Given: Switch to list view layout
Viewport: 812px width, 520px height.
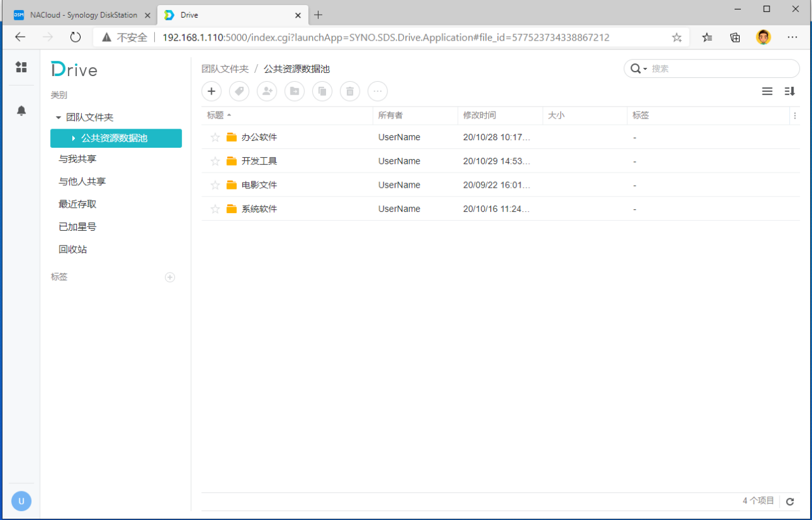Looking at the screenshot, I should (767, 91).
